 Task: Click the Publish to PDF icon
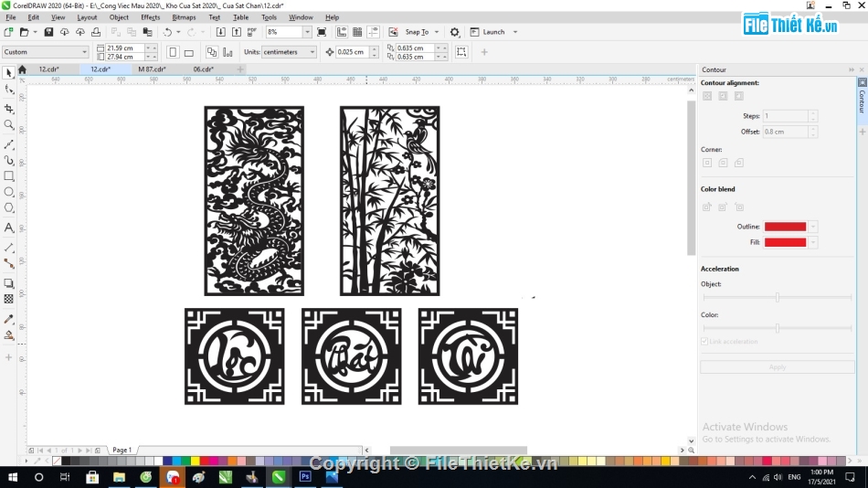pos(252,32)
